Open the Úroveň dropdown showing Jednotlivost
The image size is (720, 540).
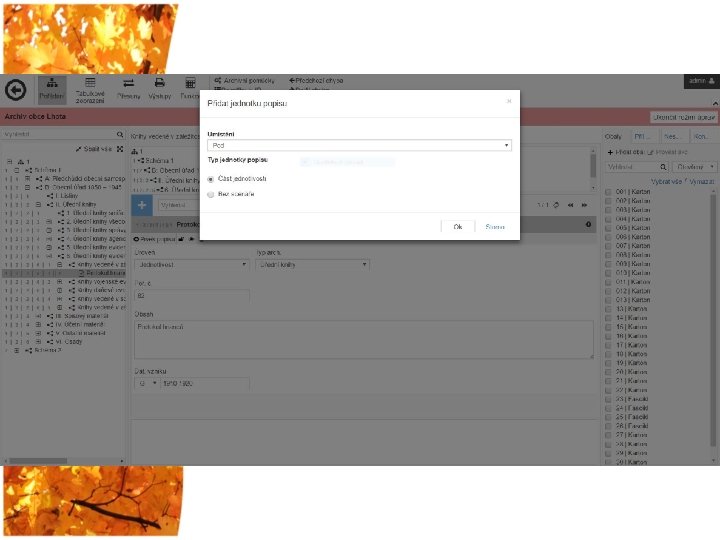coord(191,264)
